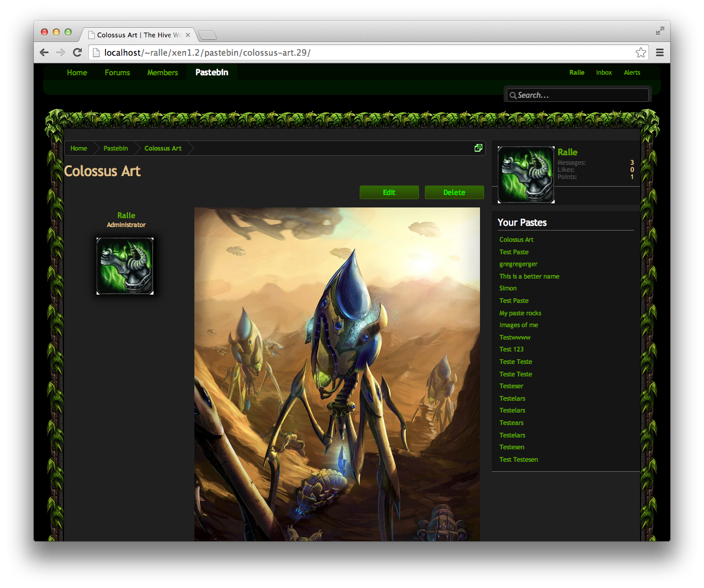This screenshot has width=704, height=588.
Task: Click the Colossus Art breadcrumb
Action: click(x=163, y=148)
